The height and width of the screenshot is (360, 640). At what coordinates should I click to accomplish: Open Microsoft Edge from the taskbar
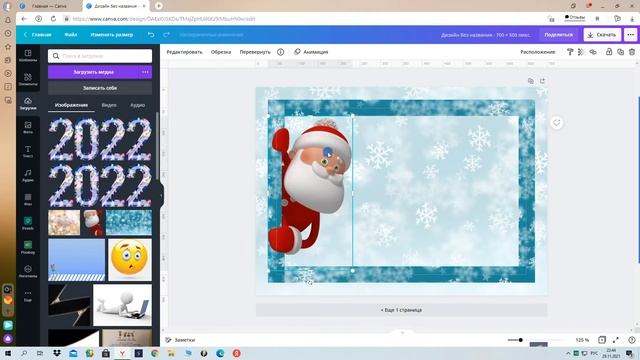click(x=220, y=353)
